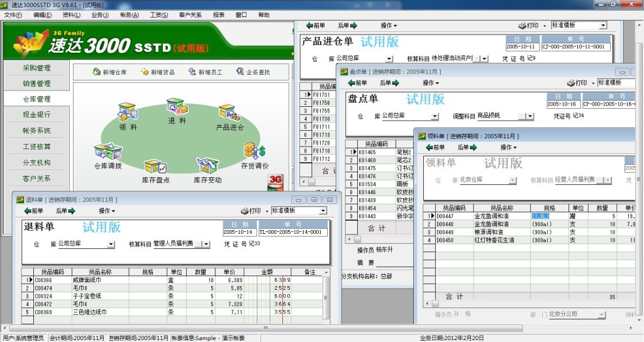Open the 工资(S) menu
The height and width of the screenshot is (342, 644).
tap(159, 15)
